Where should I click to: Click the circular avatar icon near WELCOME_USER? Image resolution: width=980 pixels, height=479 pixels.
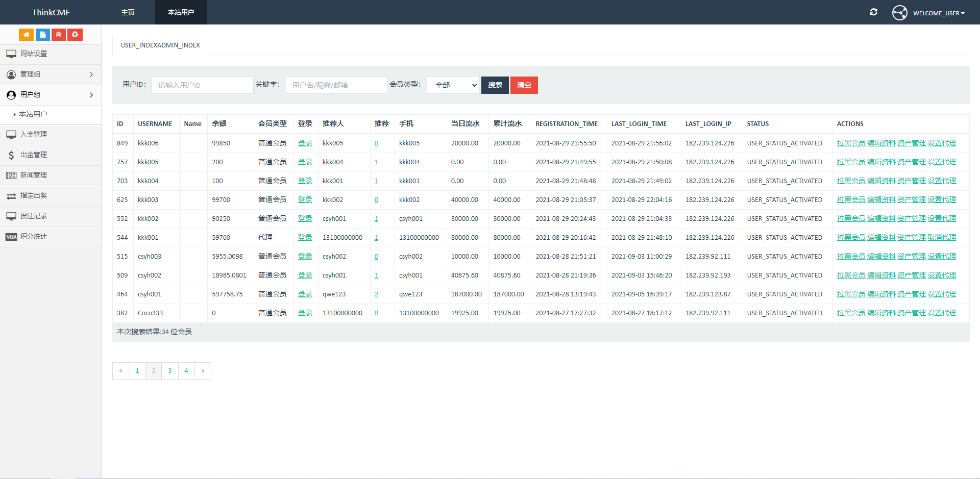(x=900, y=13)
